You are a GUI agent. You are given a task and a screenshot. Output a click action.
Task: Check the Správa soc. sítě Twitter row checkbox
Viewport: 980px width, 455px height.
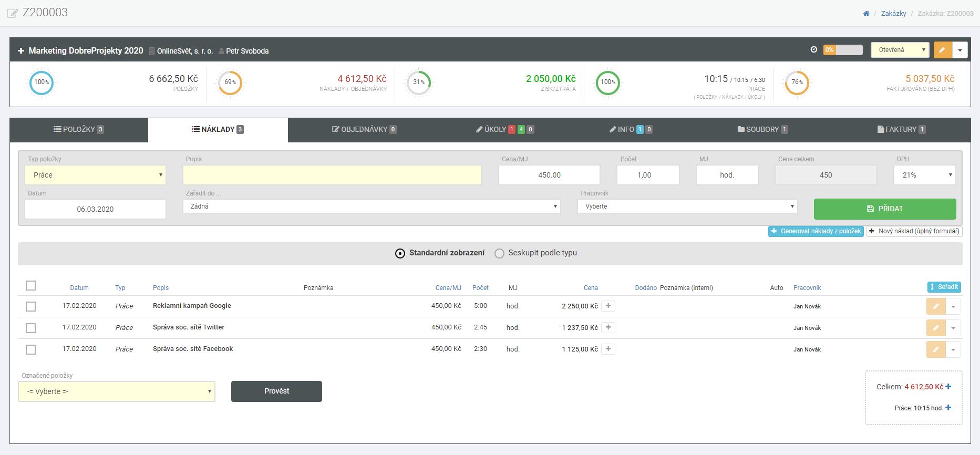tap(30, 328)
